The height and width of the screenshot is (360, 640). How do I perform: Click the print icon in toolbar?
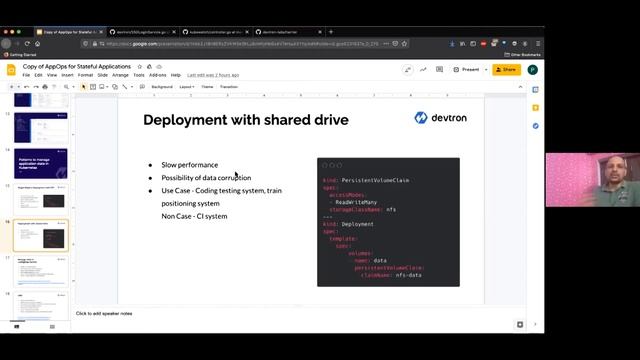click(x=45, y=87)
